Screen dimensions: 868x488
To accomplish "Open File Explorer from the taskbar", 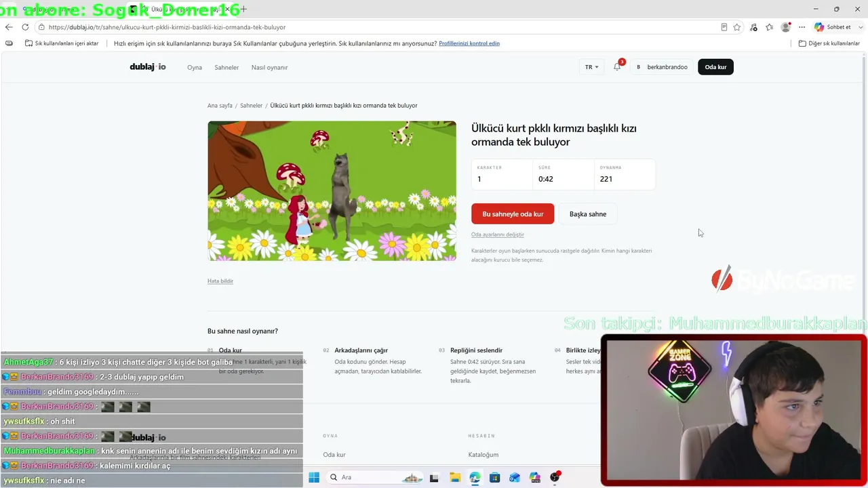I will coord(455,477).
